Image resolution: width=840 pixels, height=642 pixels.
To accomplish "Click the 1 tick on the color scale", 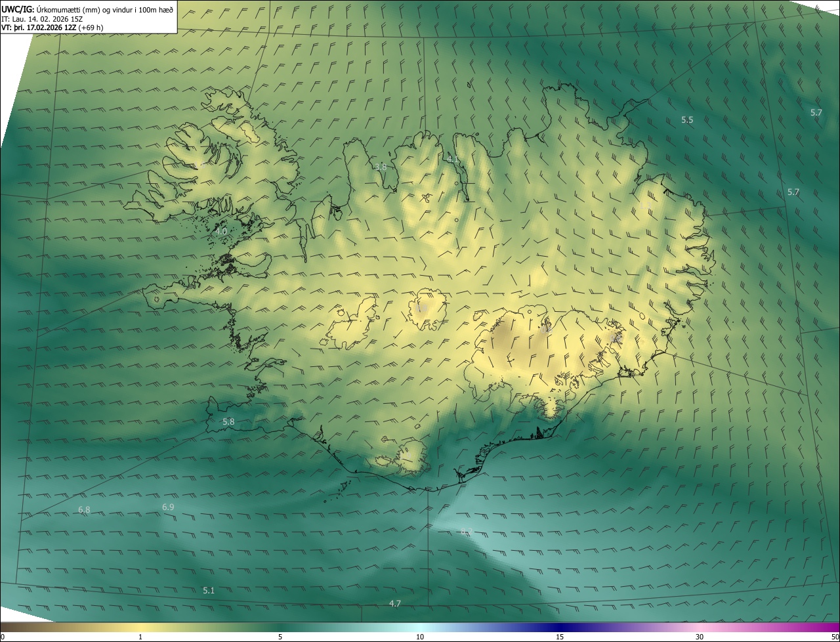I will tap(140, 637).
